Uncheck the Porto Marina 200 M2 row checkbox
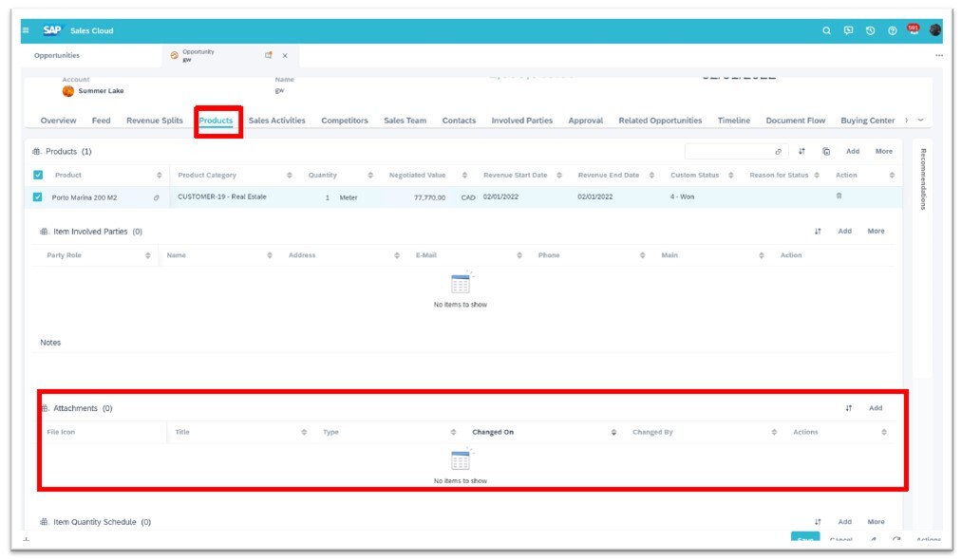 38,197
